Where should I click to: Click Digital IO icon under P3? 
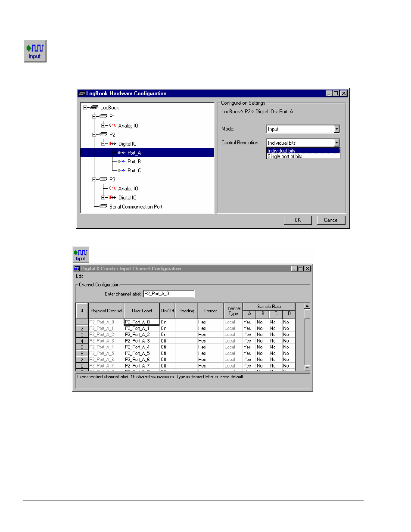click(x=112, y=197)
